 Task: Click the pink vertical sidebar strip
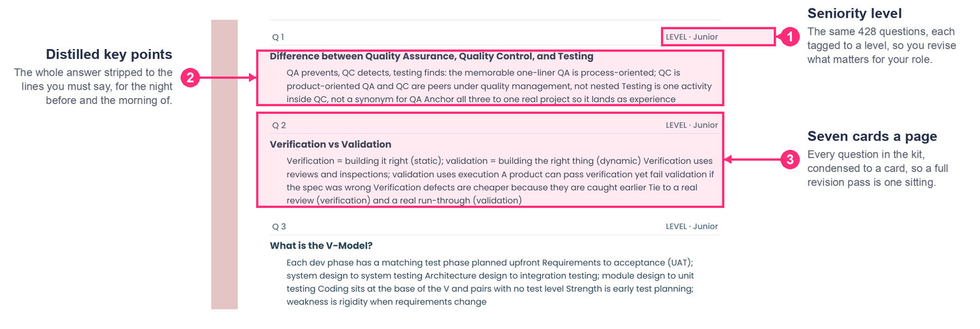(x=224, y=164)
